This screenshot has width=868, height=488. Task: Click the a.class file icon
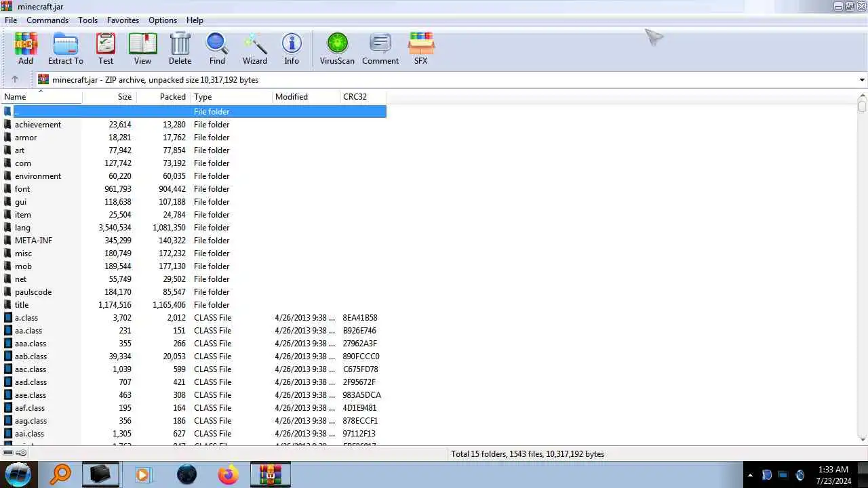click(8, 318)
